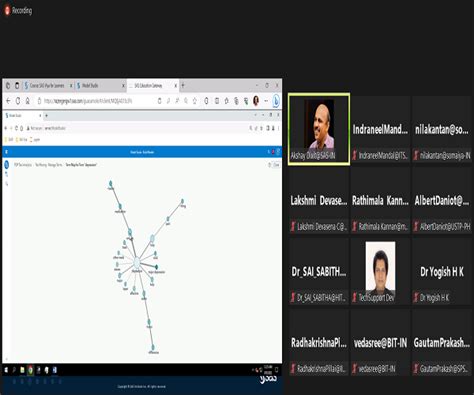Select the dark 'major depression' node
Viewport: 474px width, 395px height.
(x=156, y=267)
